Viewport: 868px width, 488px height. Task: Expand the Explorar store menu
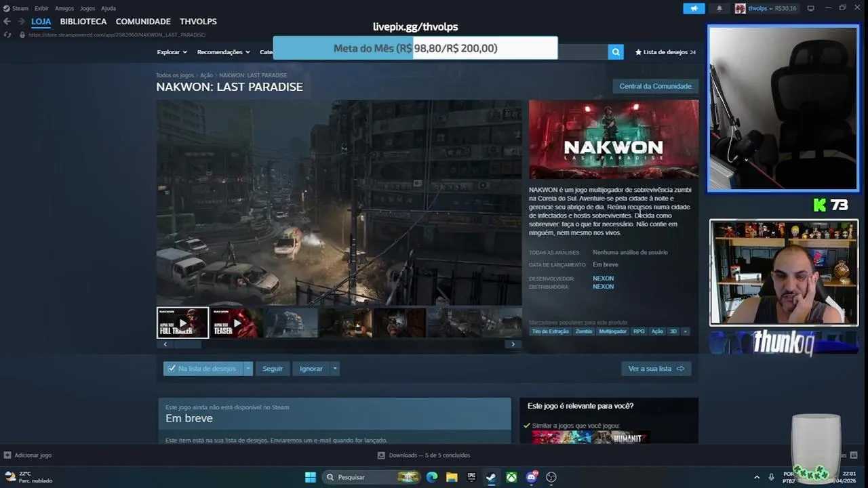172,52
